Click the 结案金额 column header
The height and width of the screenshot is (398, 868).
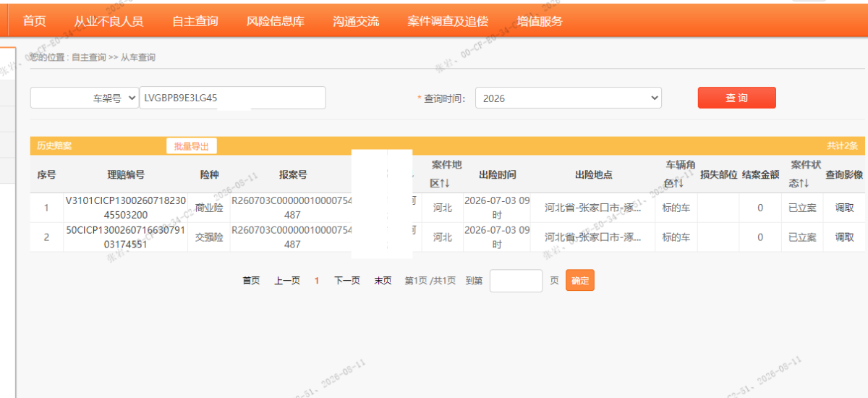point(760,174)
